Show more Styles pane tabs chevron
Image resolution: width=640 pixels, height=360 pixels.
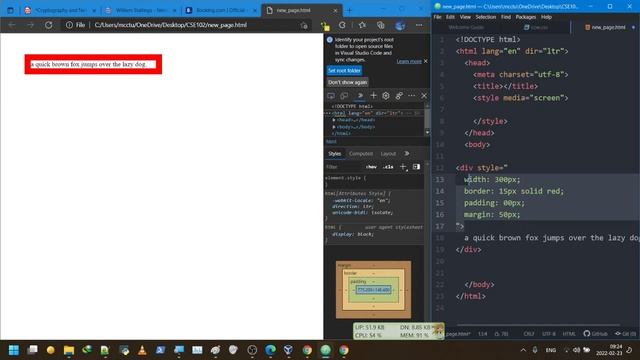tap(407, 153)
